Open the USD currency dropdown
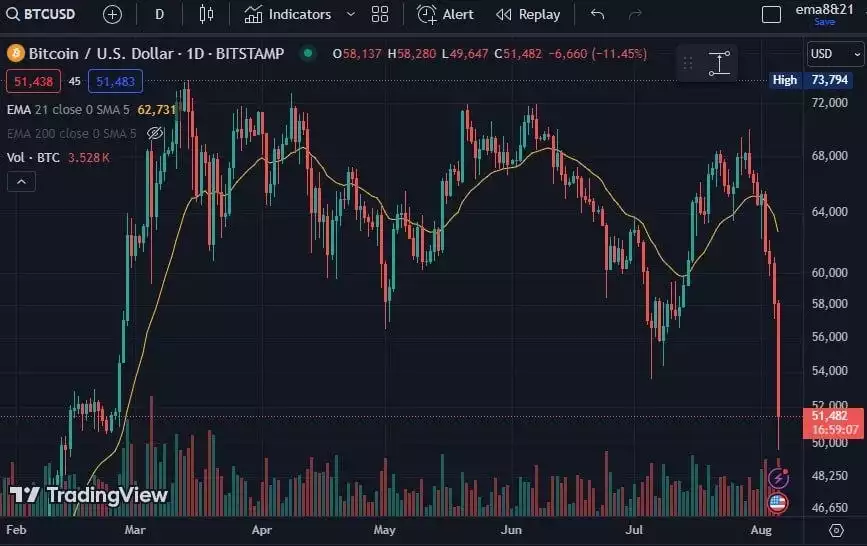The height and width of the screenshot is (546, 867). [x=835, y=54]
